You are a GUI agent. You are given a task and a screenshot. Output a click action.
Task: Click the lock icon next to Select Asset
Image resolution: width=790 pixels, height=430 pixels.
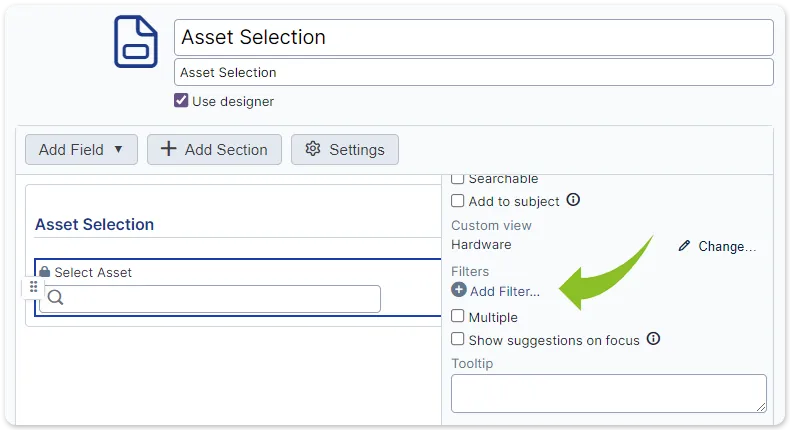45,272
